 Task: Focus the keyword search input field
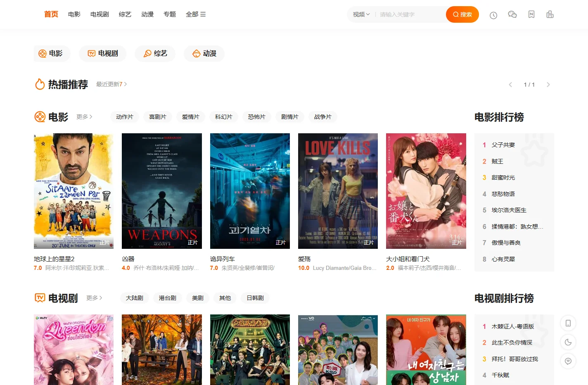click(411, 14)
